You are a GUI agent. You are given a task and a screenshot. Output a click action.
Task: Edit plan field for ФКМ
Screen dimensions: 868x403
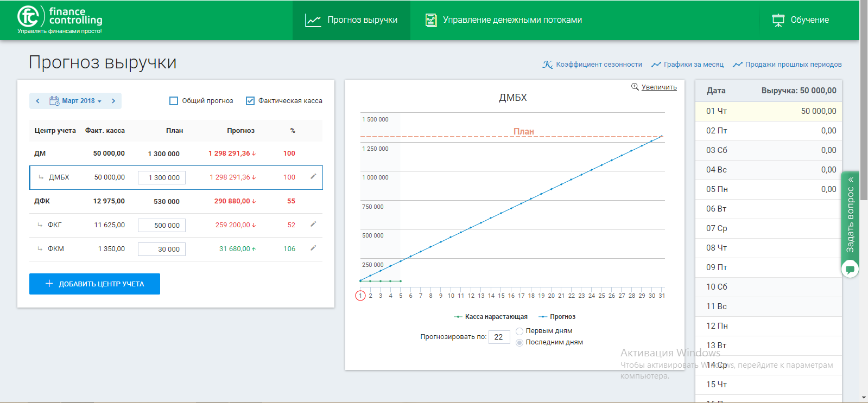tap(162, 250)
